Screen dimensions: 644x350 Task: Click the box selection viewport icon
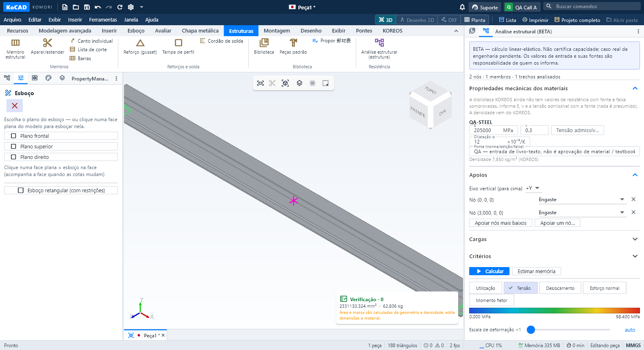325,83
